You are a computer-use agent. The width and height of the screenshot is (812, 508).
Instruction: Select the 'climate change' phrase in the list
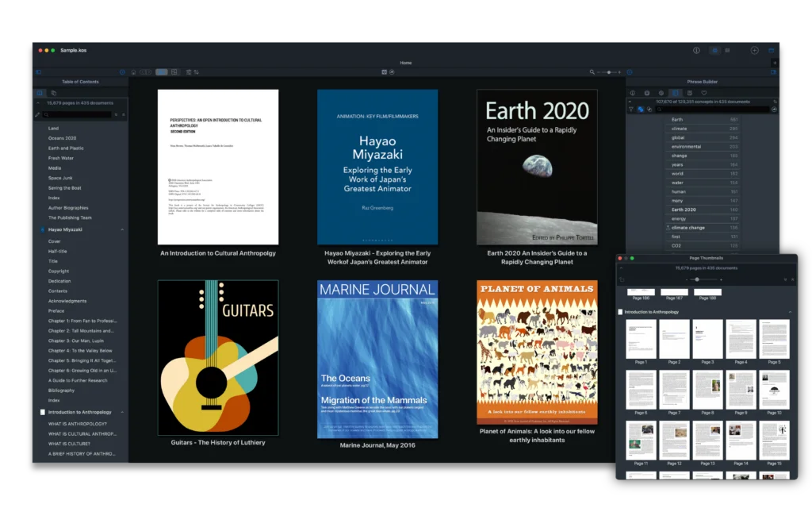click(x=688, y=228)
